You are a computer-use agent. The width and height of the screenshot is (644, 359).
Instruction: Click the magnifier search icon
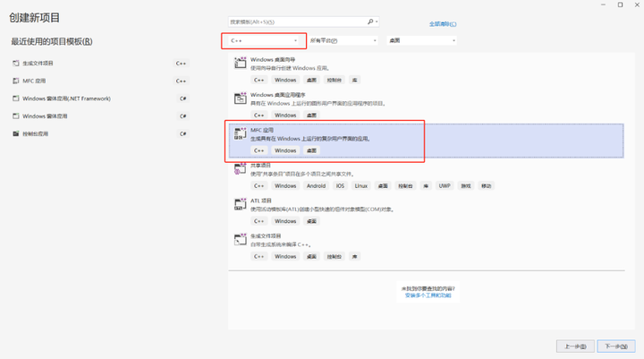(370, 21)
